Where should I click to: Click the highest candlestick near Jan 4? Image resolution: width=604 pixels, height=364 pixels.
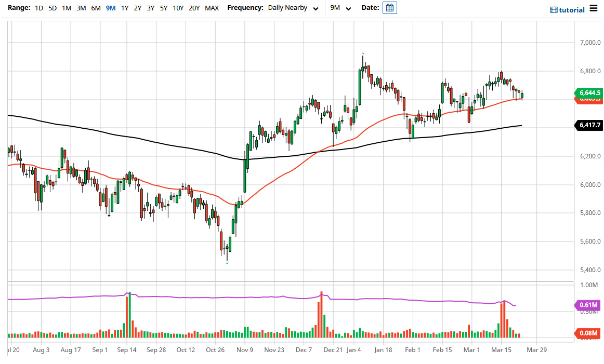click(362, 68)
